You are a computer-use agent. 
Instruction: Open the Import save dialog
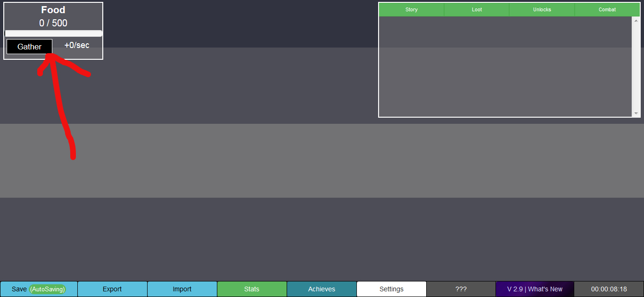pos(182,289)
